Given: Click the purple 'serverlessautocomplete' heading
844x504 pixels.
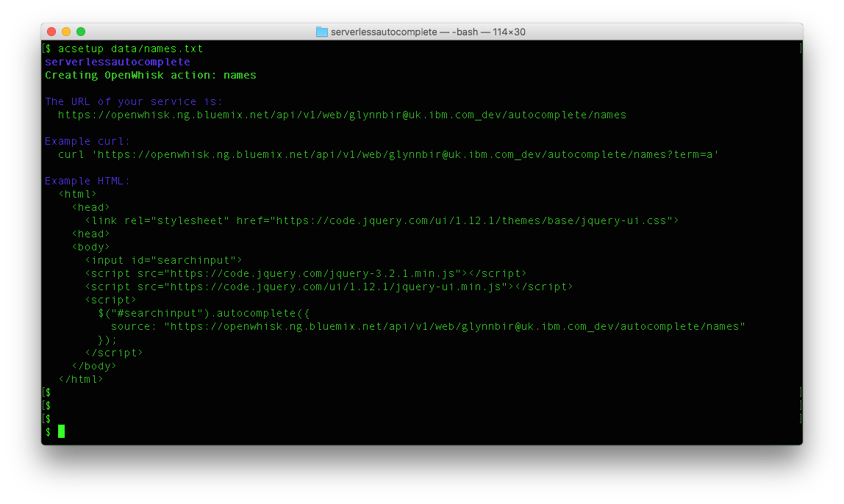Looking at the screenshot, I should [118, 62].
